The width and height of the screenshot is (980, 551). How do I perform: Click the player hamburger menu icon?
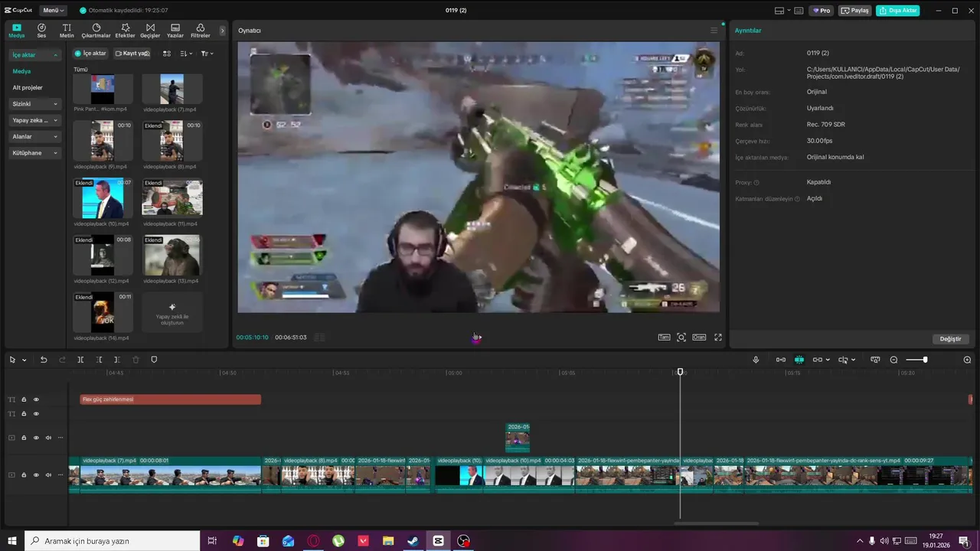click(714, 31)
